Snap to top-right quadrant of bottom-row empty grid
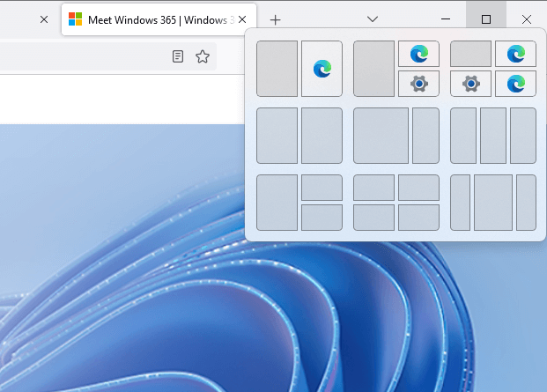 coord(418,188)
